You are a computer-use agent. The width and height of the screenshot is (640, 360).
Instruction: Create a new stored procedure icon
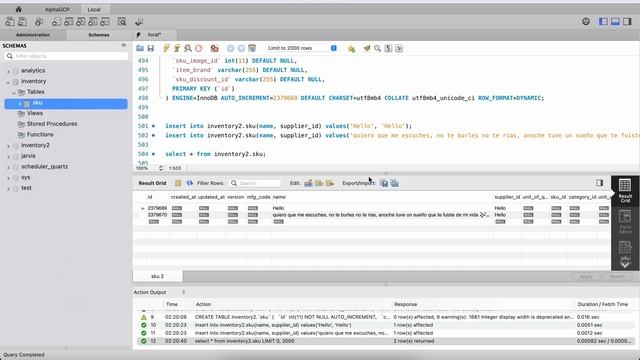point(93,22)
